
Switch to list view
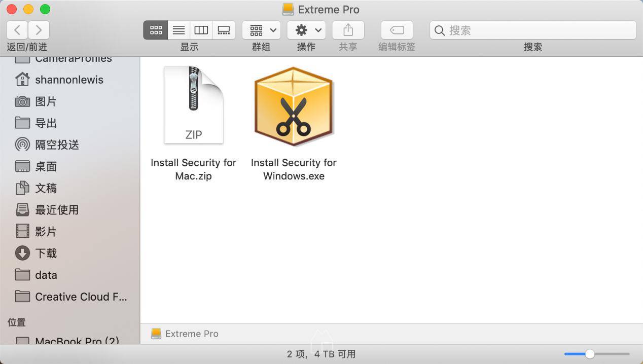pyautogui.click(x=178, y=30)
